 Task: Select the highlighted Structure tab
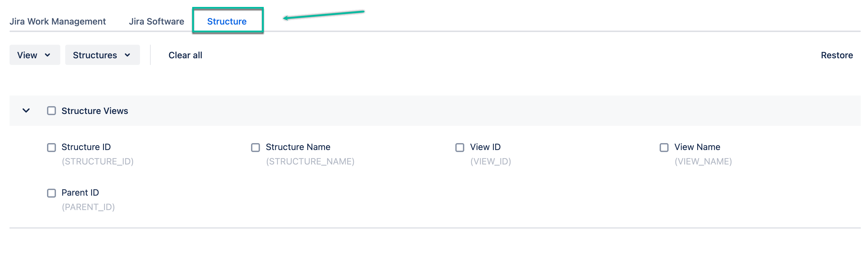click(226, 21)
